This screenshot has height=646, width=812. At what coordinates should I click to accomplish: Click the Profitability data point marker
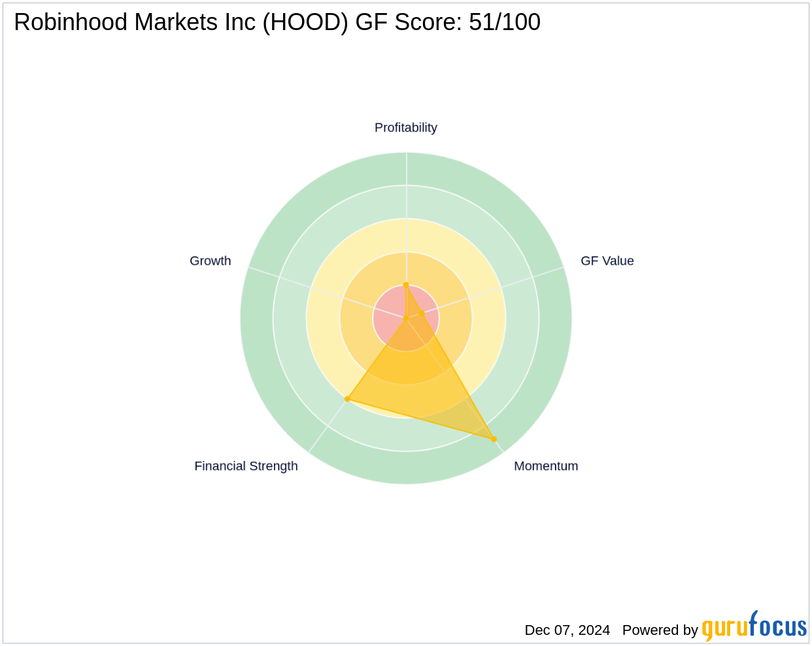coord(406,285)
